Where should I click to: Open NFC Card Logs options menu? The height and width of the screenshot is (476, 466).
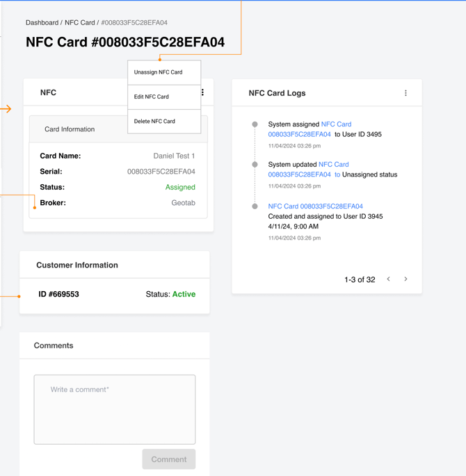pyautogui.click(x=405, y=93)
